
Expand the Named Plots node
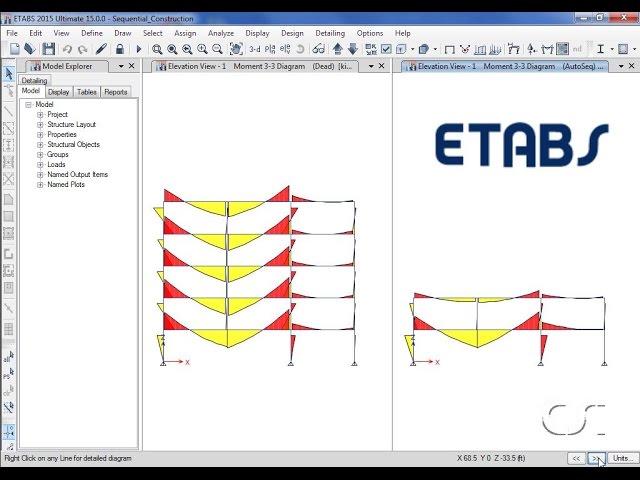[x=40, y=184]
